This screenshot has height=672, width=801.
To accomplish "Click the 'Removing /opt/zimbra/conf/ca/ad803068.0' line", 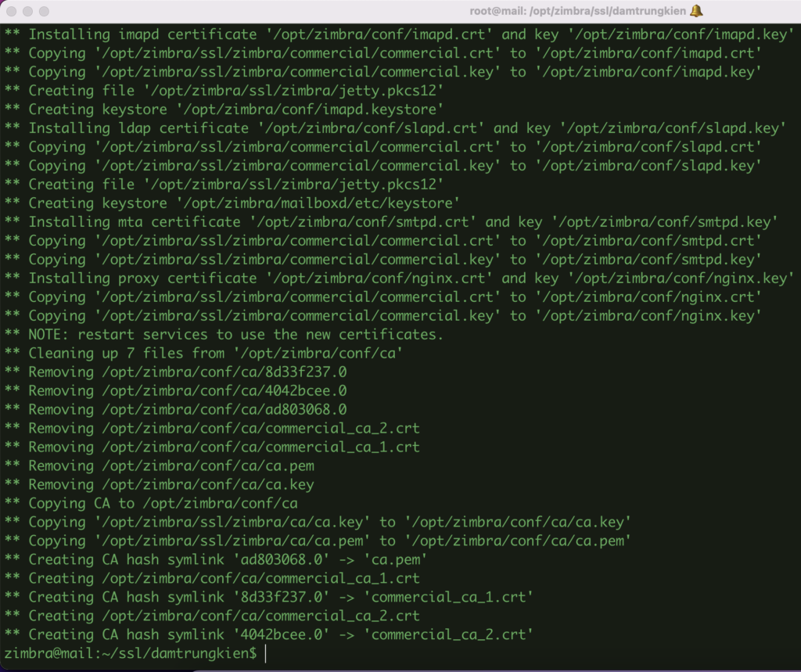I will coord(176,410).
